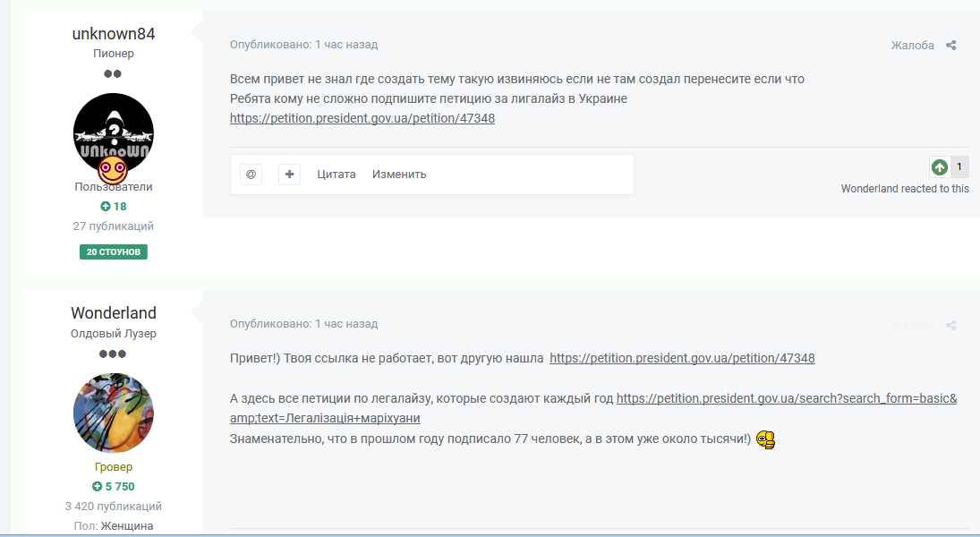This screenshot has width=980, height=537.
Task: Click 27 публикаций count
Action: 113,226
